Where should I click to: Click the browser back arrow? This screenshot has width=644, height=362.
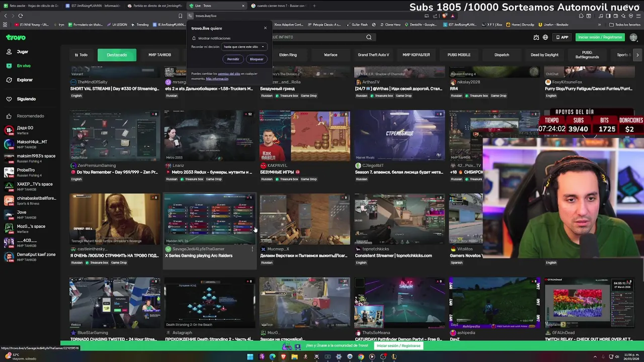click(x=6, y=16)
